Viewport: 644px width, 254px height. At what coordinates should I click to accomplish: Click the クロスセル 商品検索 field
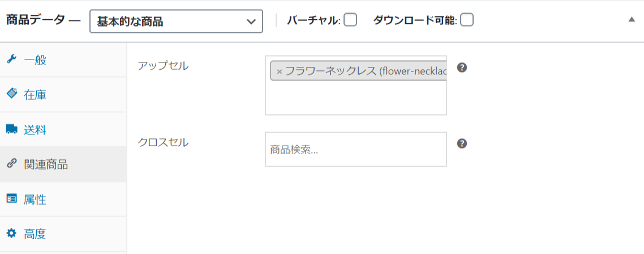(x=356, y=150)
